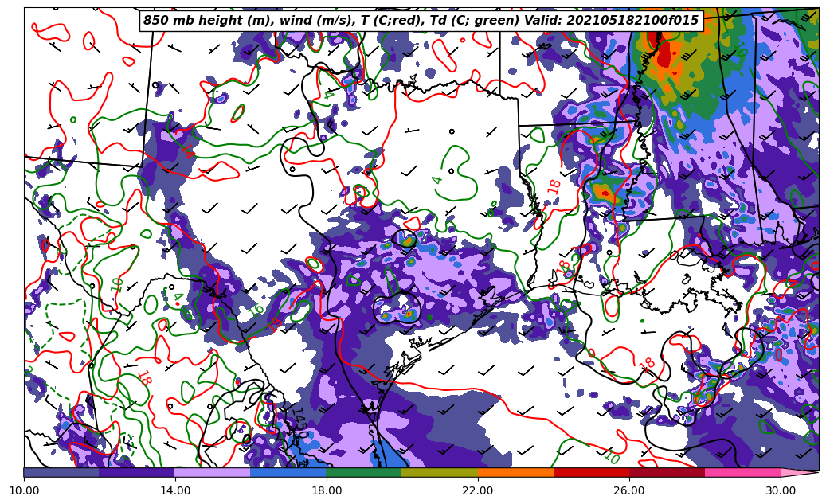Select the 26.00 colorbar tick label
Viewport: 826px width, 504px height.
tap(629, 490)
